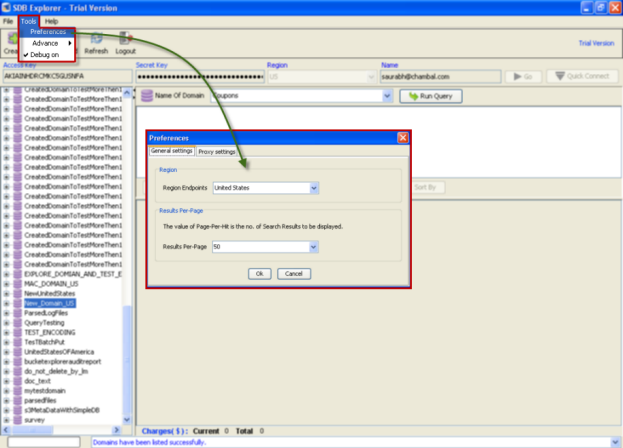The height and width of the screenshot is (448, 623).
Task: Open the Tools menu
Action: pyautogui.click(x=28, y=21)
